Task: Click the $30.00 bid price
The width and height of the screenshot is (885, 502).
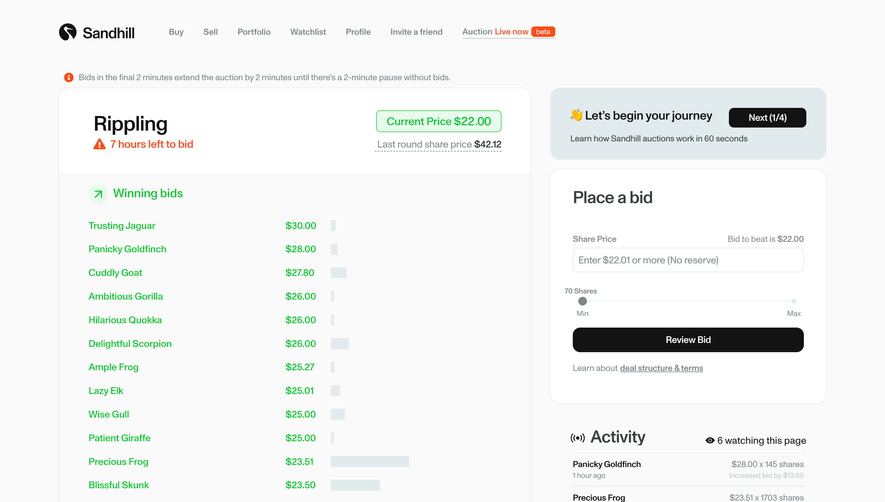Action: (301, 226)
